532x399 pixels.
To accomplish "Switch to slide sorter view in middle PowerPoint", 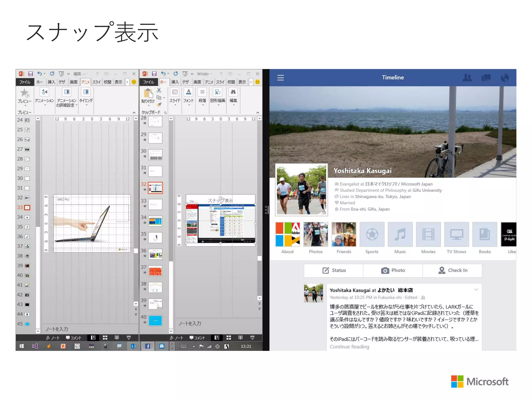I will (x=229, y=337).
